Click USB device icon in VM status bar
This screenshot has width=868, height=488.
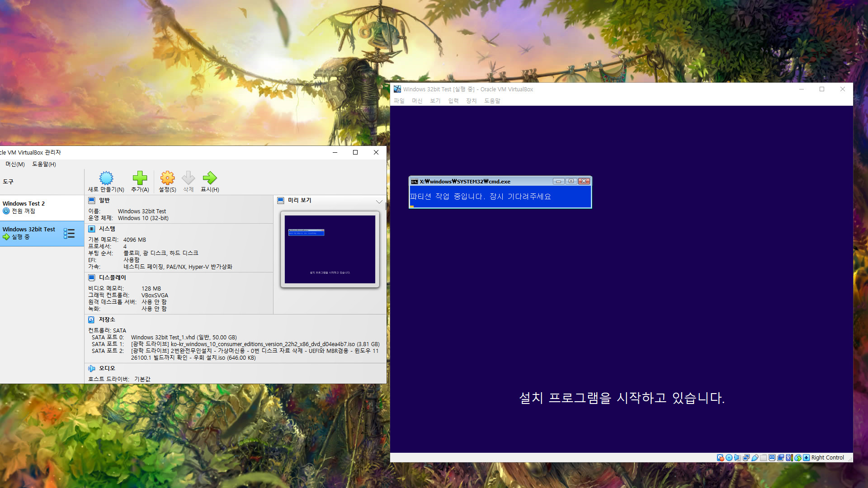coord(755,458)
